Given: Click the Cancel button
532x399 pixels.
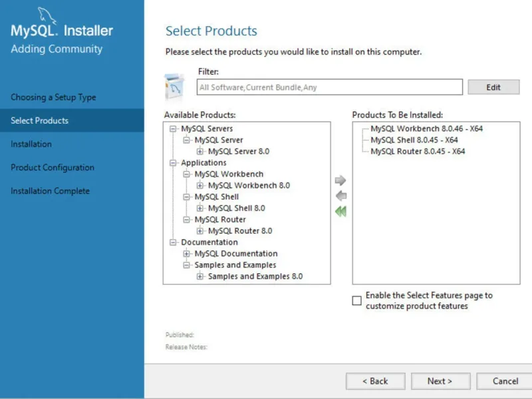Looking at the screenshot, I should click(x=505, y=381).
